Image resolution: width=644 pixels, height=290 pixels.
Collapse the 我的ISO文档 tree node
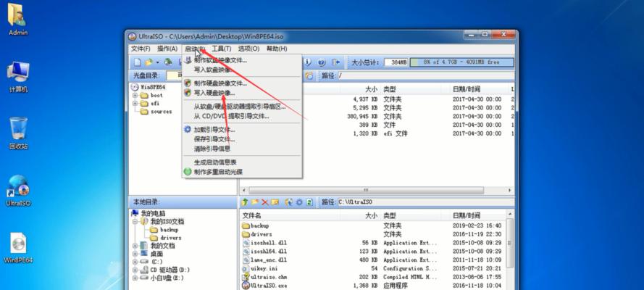point(135,221)
